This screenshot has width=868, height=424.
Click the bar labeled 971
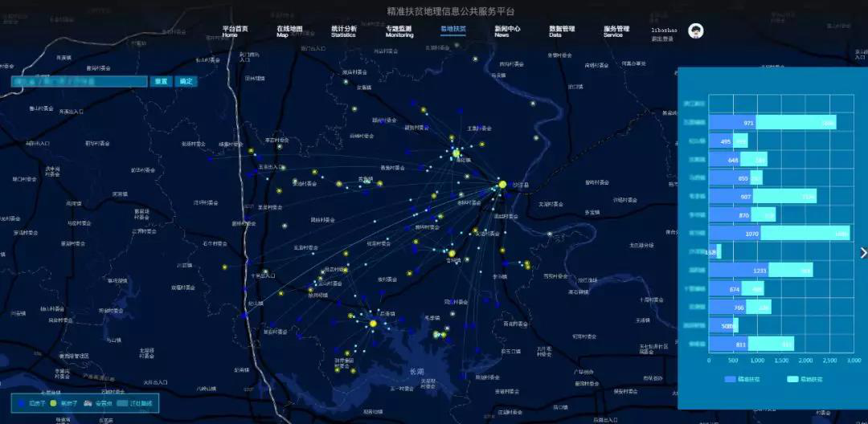point(732,123)
